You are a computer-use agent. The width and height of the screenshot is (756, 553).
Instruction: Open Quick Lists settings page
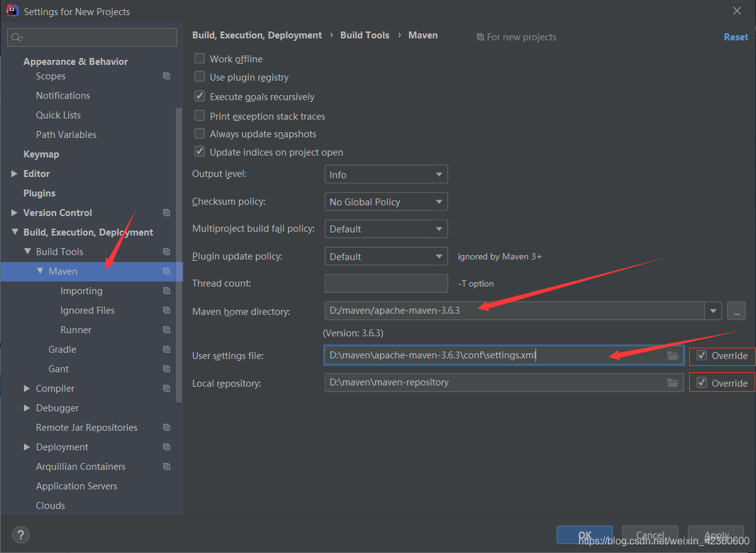(x=58, y=115)
